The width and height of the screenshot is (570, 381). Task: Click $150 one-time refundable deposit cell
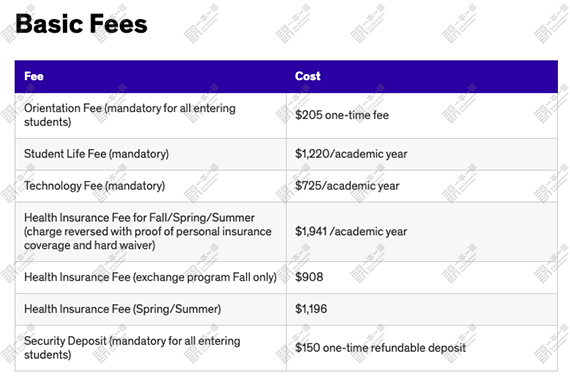pyautogui.click(x=380, y=348)
